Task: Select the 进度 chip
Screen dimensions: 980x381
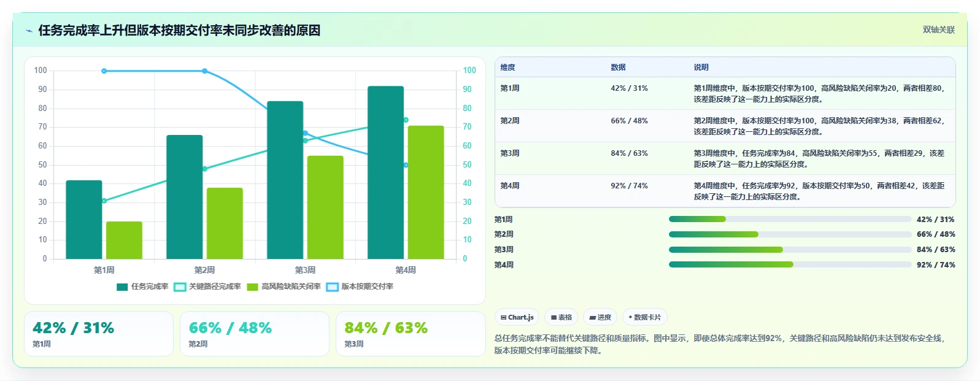Action: click(600, 317)
